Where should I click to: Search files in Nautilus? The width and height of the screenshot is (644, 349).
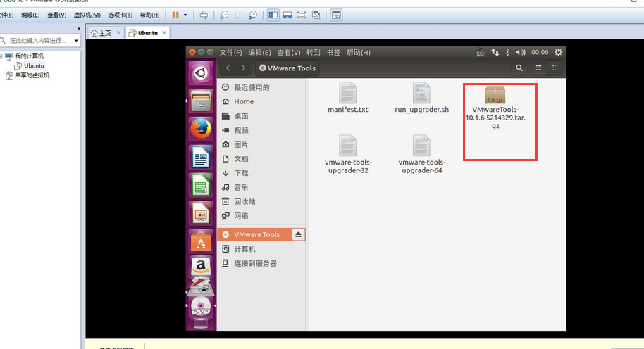519,68
